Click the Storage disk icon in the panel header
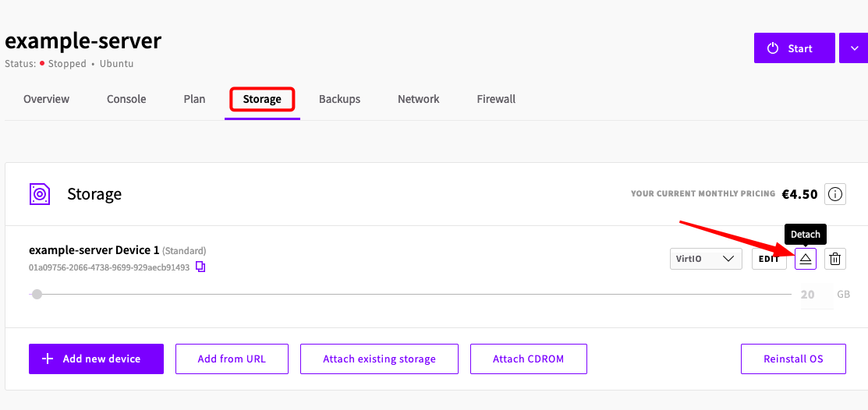868x410 pixels. point(40,194)
